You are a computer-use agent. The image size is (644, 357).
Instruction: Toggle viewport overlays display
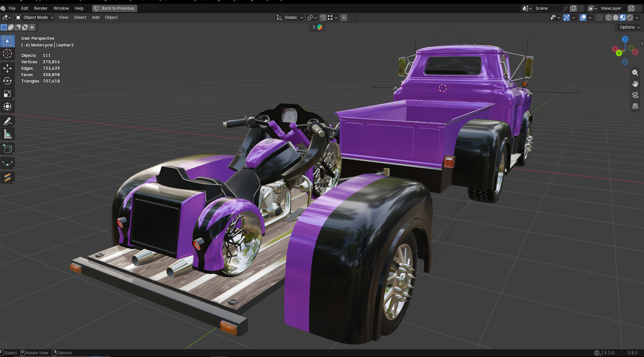coord(583,18)
